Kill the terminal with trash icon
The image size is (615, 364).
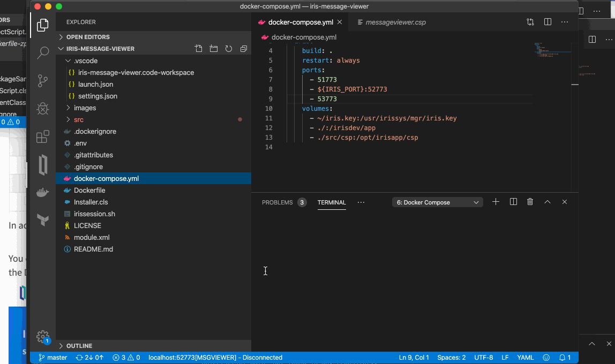(x=530, y=202)
